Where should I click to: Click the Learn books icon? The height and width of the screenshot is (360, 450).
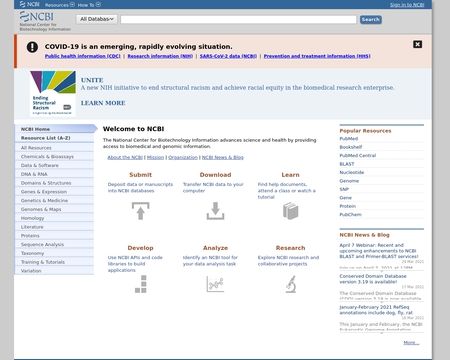290,211
